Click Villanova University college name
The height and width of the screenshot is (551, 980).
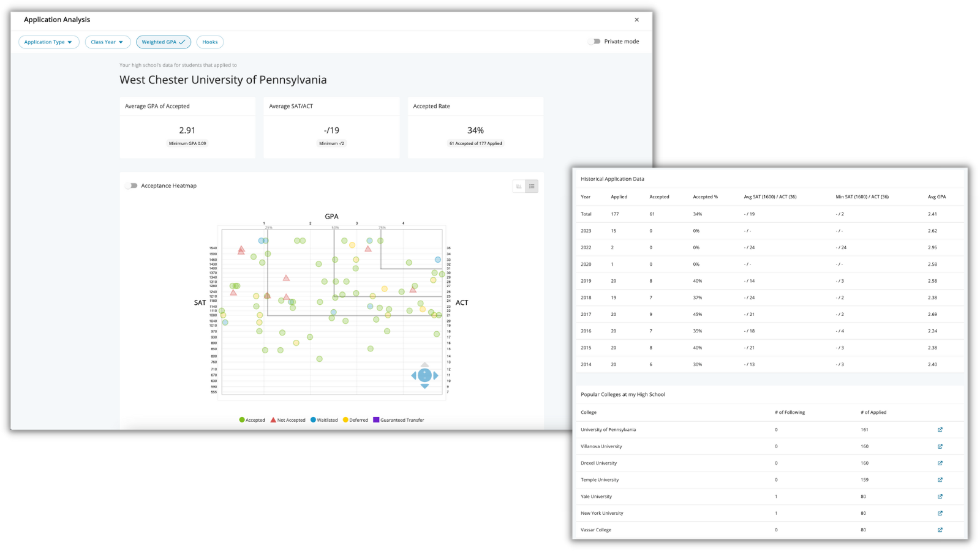click(x=601, y=446)
